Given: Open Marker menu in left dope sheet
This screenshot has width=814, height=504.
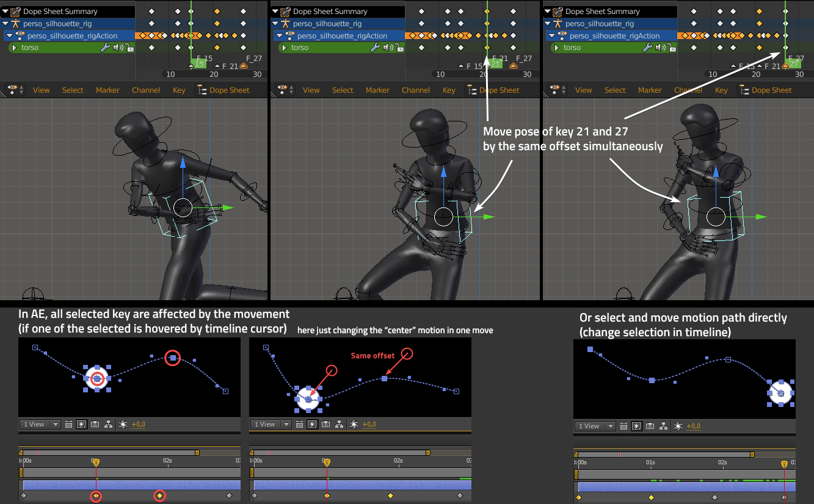Looking at the screenshot, I should point(107,90).
